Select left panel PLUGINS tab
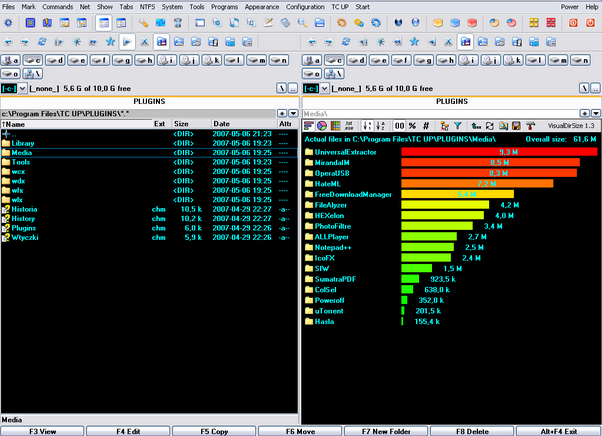Screen dimensions: 602x436 coord(149,102)
